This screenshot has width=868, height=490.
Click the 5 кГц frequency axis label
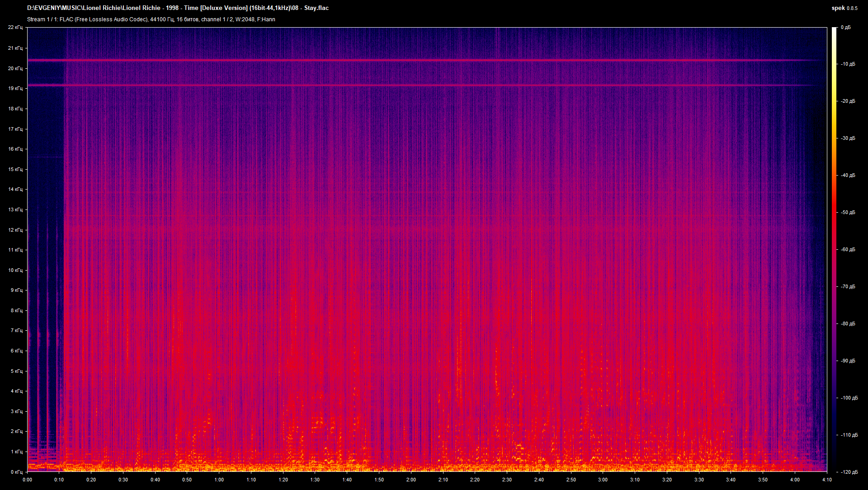pyautogui.click(x=16, y=371)
